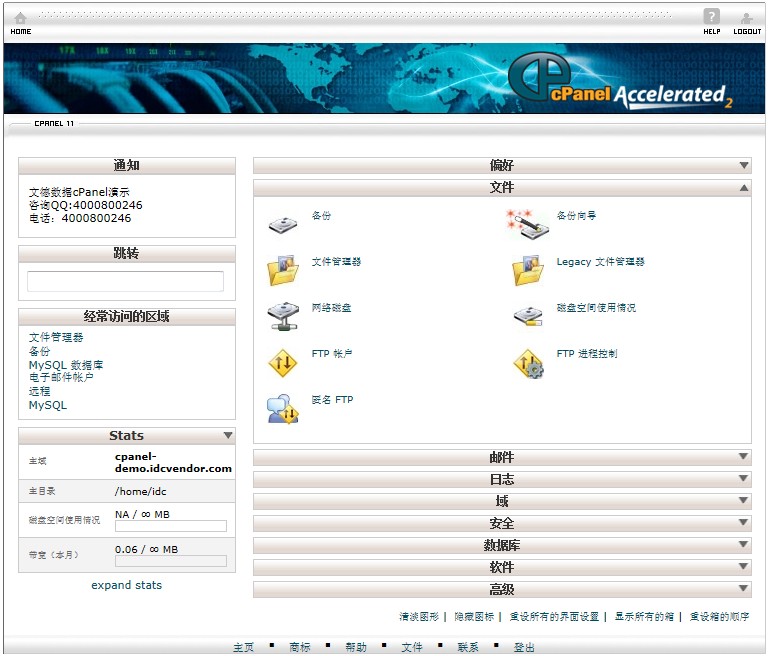Click the Home house icon

point(20,19)
